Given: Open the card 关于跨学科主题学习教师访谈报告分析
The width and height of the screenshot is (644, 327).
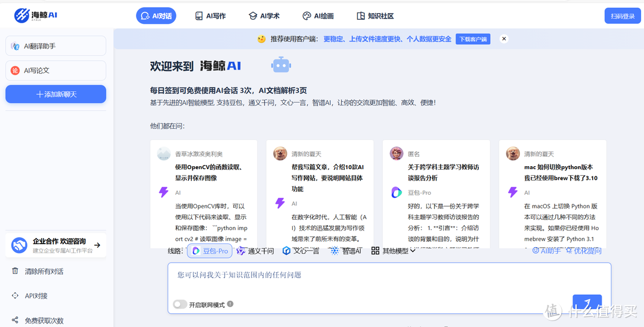Looking at the screenshot, I should tap(436, 194).
